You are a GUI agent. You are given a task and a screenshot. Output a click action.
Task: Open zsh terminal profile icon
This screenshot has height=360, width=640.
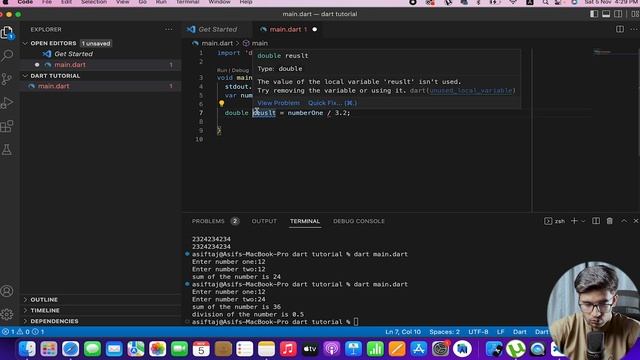[548, 221]
